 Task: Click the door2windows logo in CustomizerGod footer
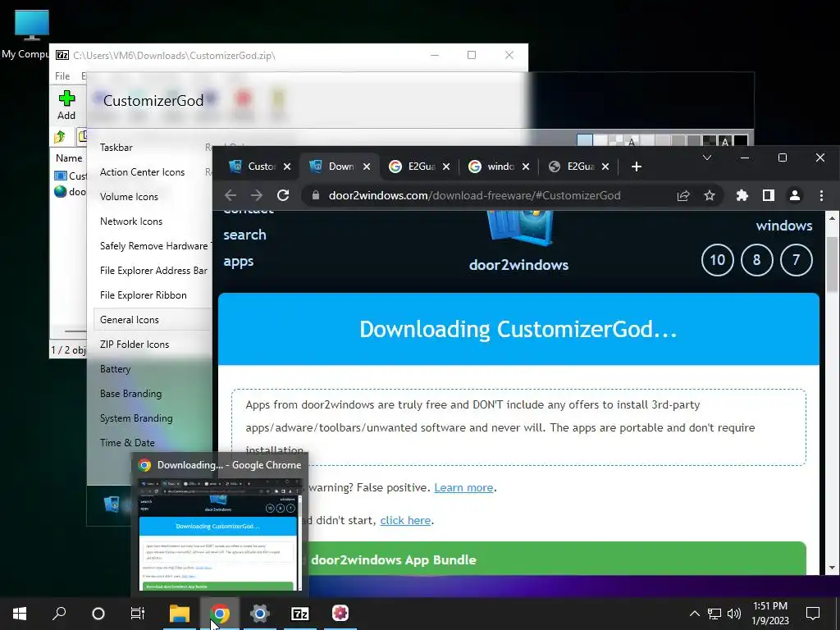coord(112,504)
